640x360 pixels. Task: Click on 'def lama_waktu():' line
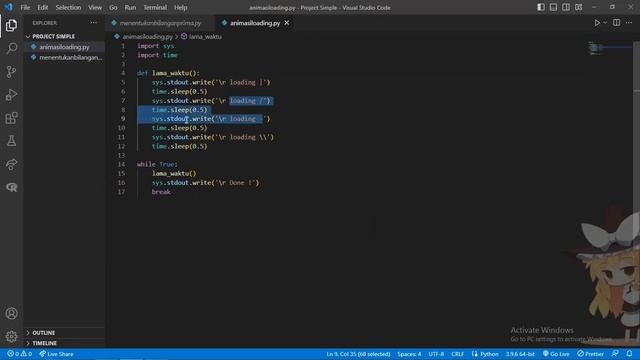tap(168, 73)
